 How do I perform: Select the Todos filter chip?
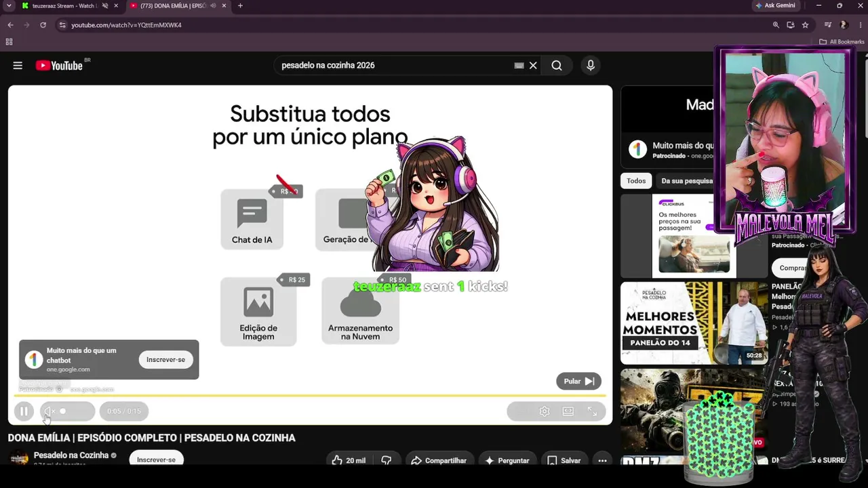pyautogui.click(x=636, y=181)
